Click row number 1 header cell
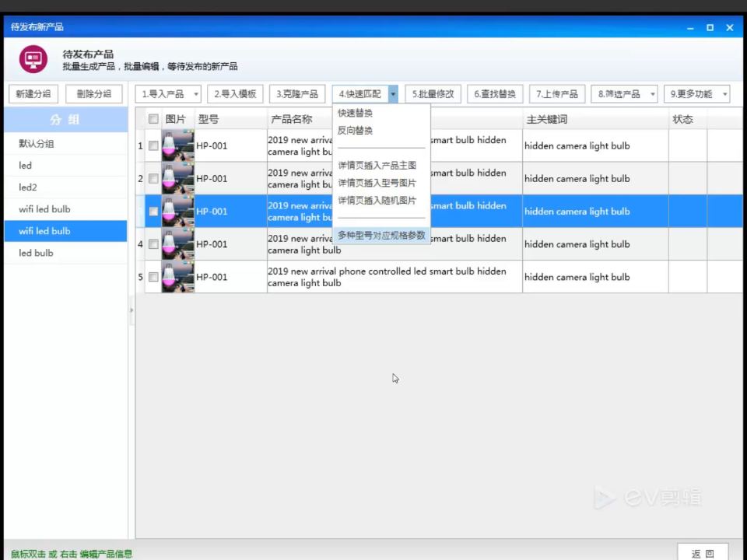The height and width of the screenshot is (560, 747). (x=140, y=145)
